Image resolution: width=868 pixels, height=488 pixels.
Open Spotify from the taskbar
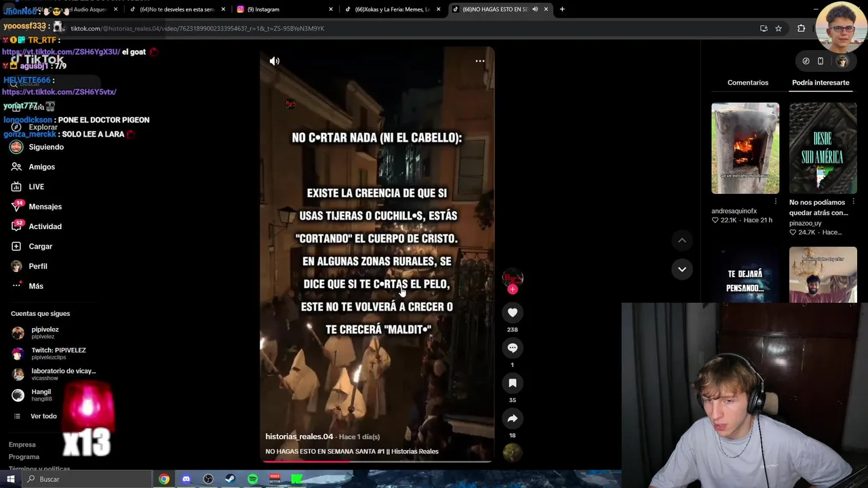click(253, 479)
